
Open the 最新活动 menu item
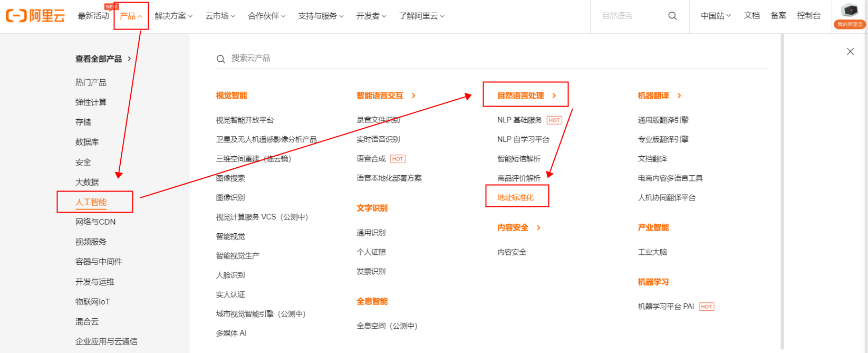pos(93,16)
